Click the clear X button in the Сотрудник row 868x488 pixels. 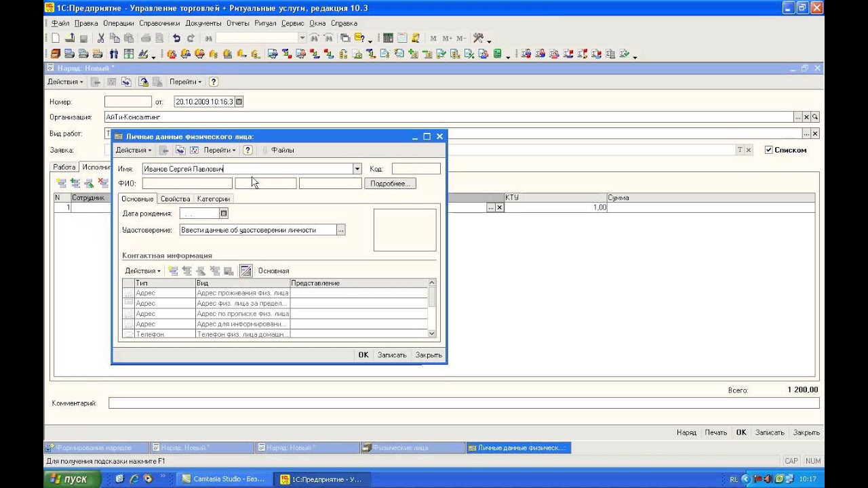(x=500, y=207)
